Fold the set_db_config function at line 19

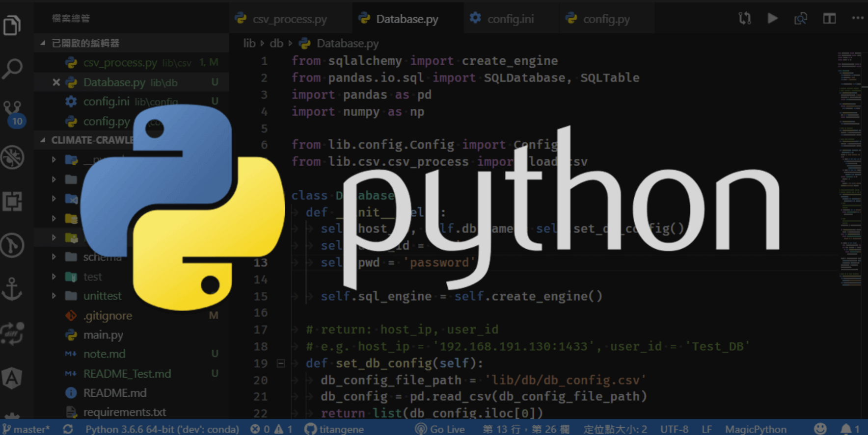click(281, 363)
